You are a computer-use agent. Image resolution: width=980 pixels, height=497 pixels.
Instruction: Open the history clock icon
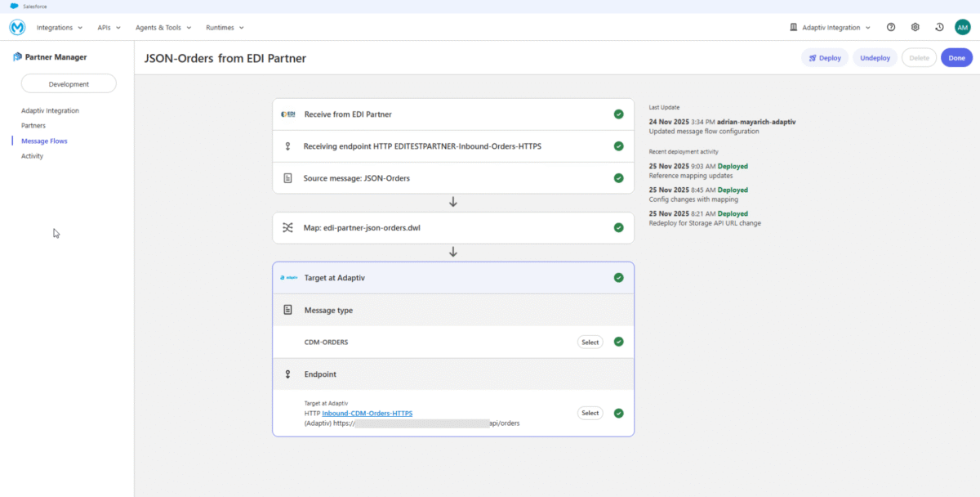938,27
